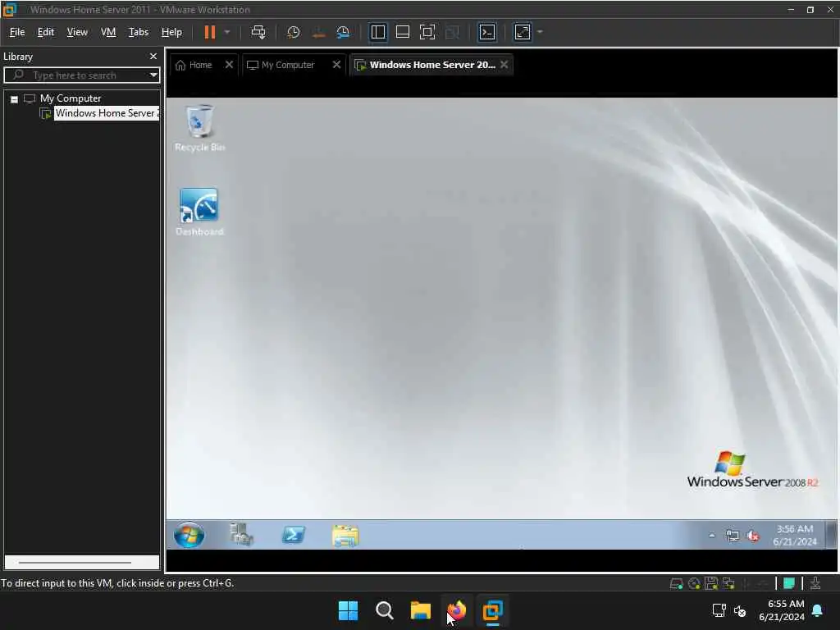Open host taskbar Search

click(385, 610)
